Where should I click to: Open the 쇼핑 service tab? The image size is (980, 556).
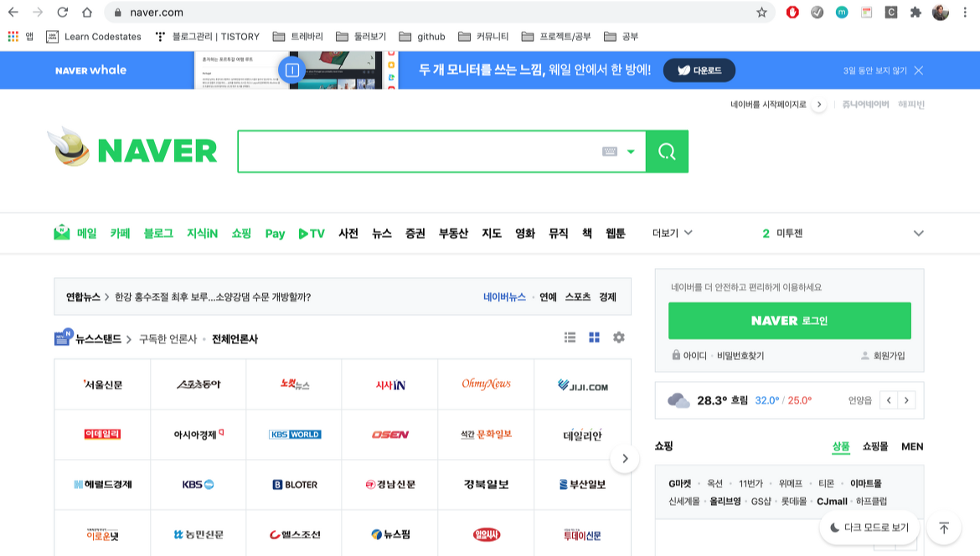pos(241,233)
